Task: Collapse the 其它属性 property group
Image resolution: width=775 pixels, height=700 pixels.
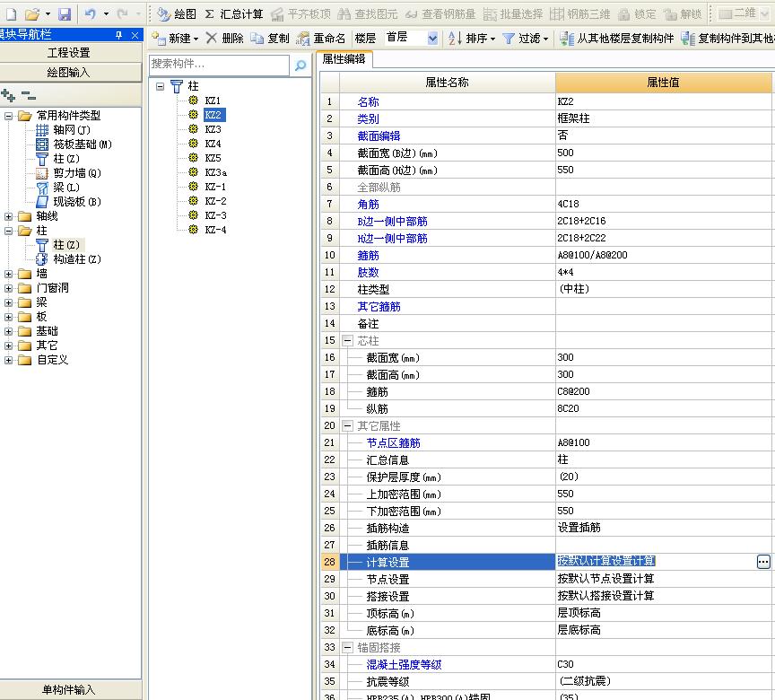Action: point(347,425)
